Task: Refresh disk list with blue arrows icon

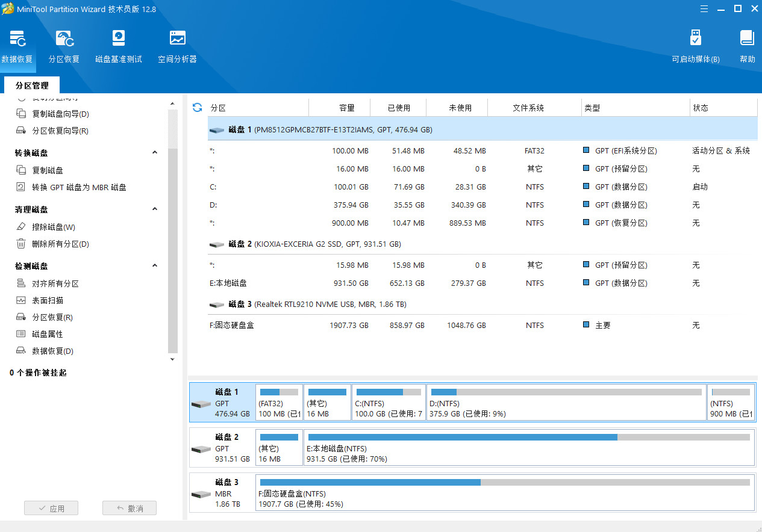Action: (x=197, y=108)
